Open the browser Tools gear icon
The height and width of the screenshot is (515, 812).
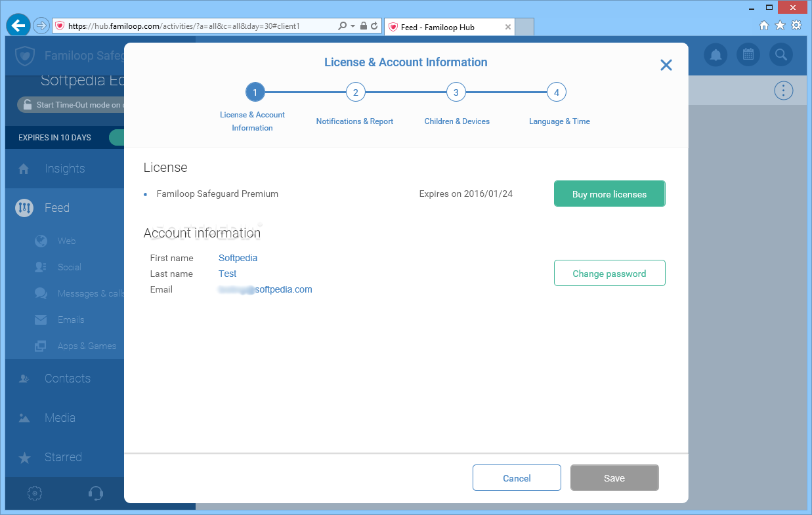click(x=796, y=26)
